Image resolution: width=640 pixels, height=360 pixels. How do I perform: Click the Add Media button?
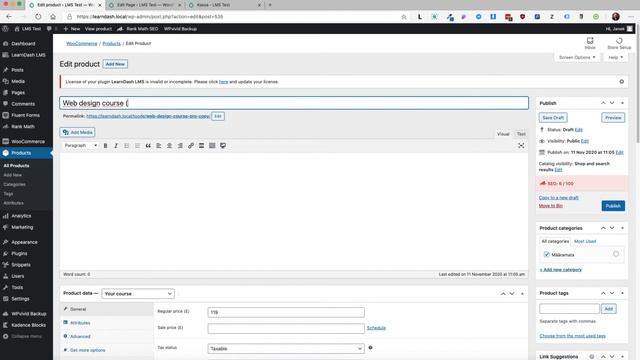tap(78, 132)
